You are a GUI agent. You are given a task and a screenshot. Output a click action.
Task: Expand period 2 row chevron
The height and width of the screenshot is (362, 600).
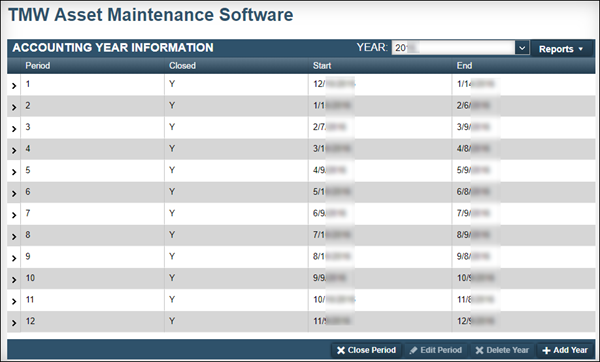14,107
